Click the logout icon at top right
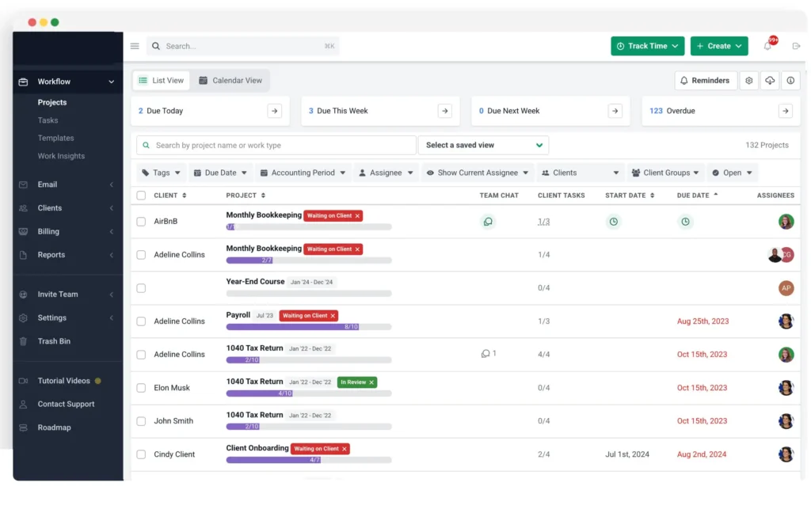Viewport: 811px width, 532px height. (796, 46)
